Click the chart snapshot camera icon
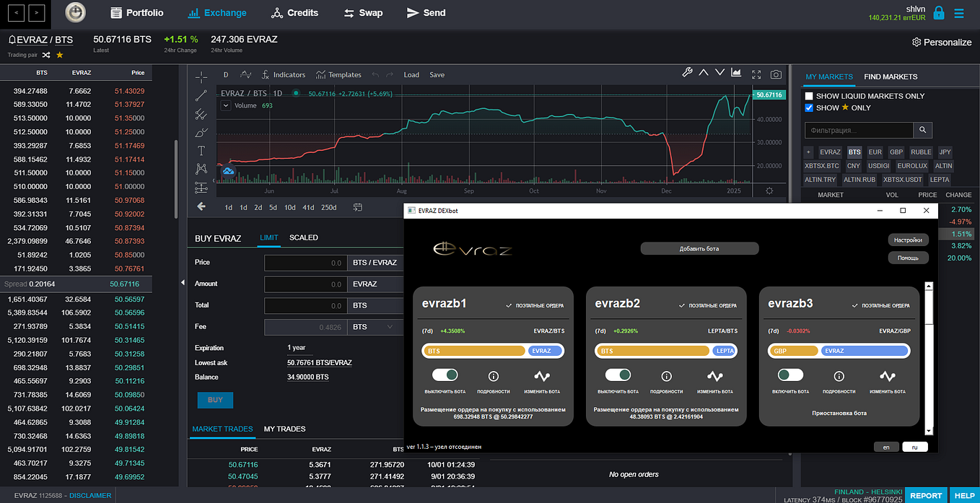This screenshot has height=503, width=980. [776, 74]
